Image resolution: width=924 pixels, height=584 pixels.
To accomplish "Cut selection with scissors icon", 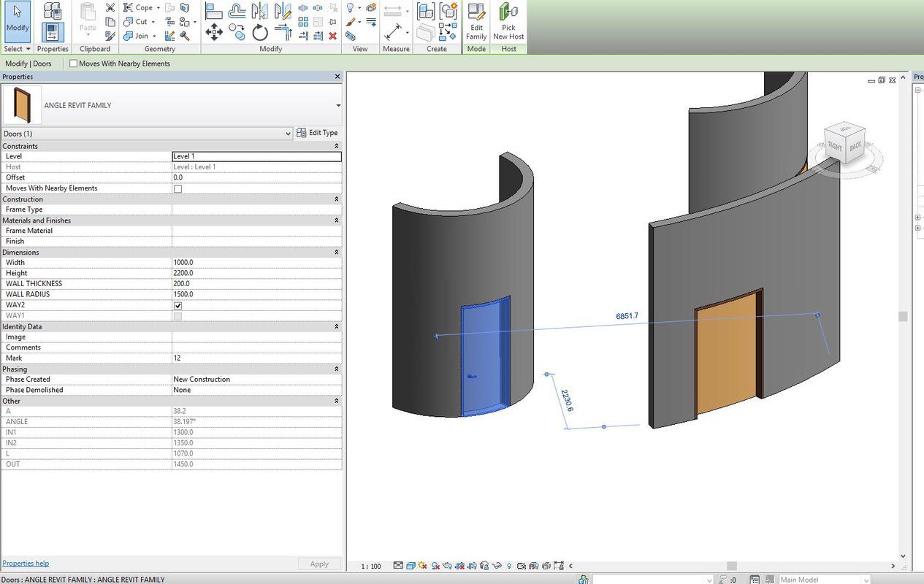I will pyautogui.click(x=110, y=7).
